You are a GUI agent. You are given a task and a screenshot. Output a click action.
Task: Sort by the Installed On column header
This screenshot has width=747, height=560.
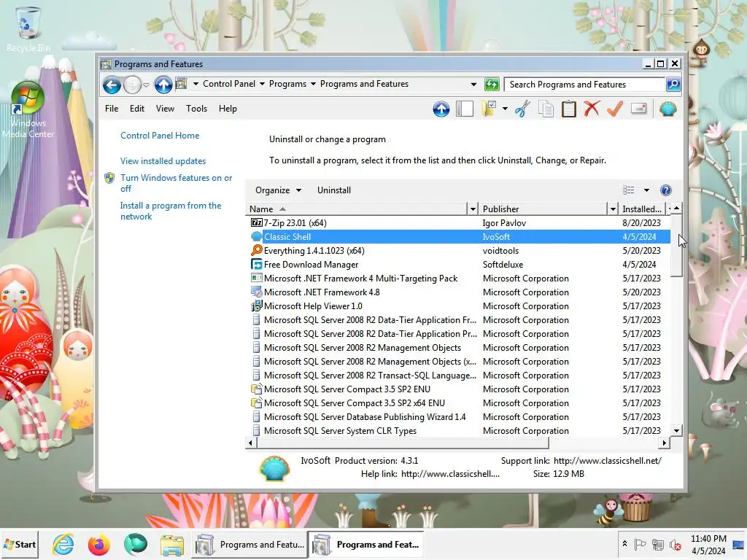tap(642, 209)
